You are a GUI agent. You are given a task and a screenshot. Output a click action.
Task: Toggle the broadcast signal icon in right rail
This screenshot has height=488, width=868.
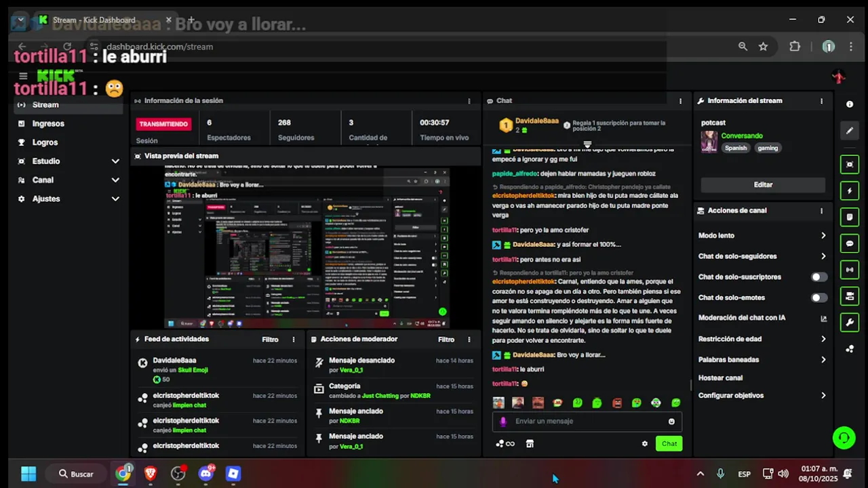[x=850, y=270]
